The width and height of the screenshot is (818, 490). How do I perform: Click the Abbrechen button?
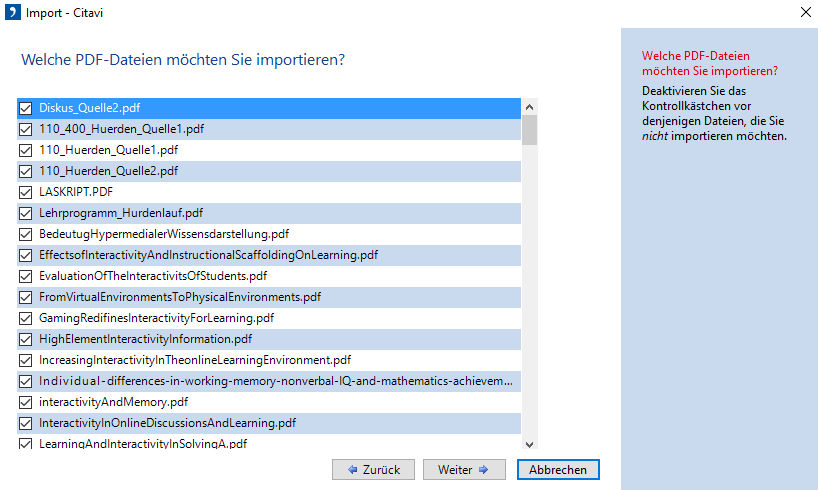coord(558,470)
